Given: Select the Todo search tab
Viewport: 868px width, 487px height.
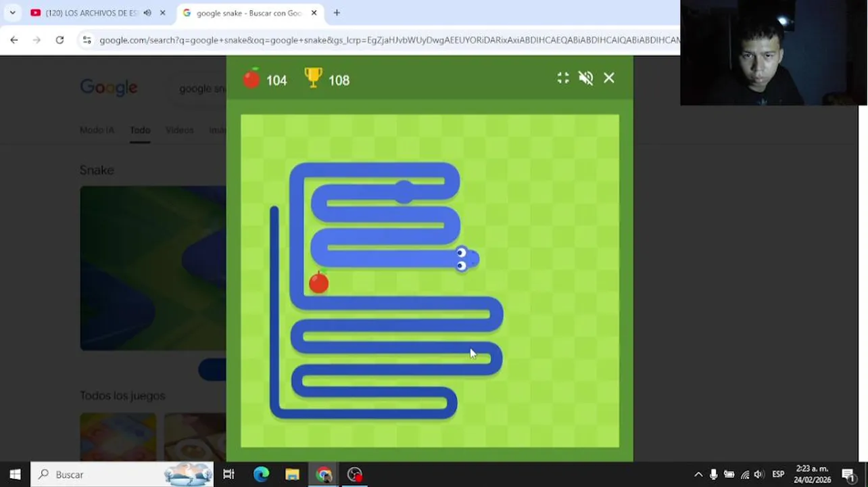Looking at the screenshot, I should click(x=140, y=130).
